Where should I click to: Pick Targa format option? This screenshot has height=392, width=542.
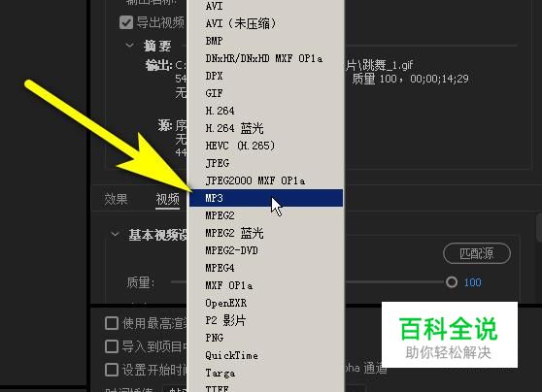click(x=266, y=373)
